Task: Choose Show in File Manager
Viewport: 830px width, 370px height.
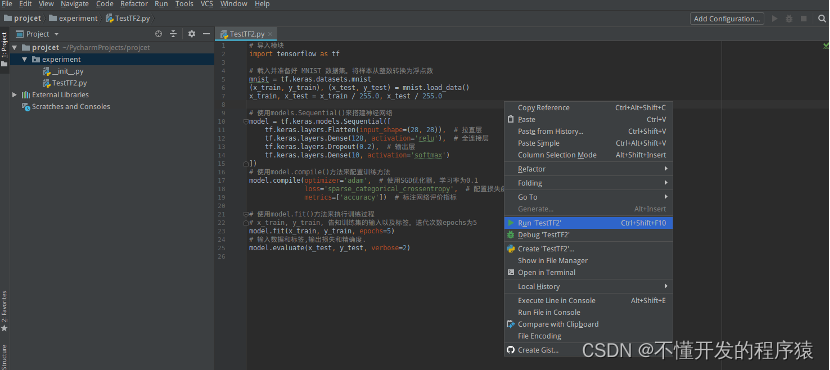Action: (589, 260)
